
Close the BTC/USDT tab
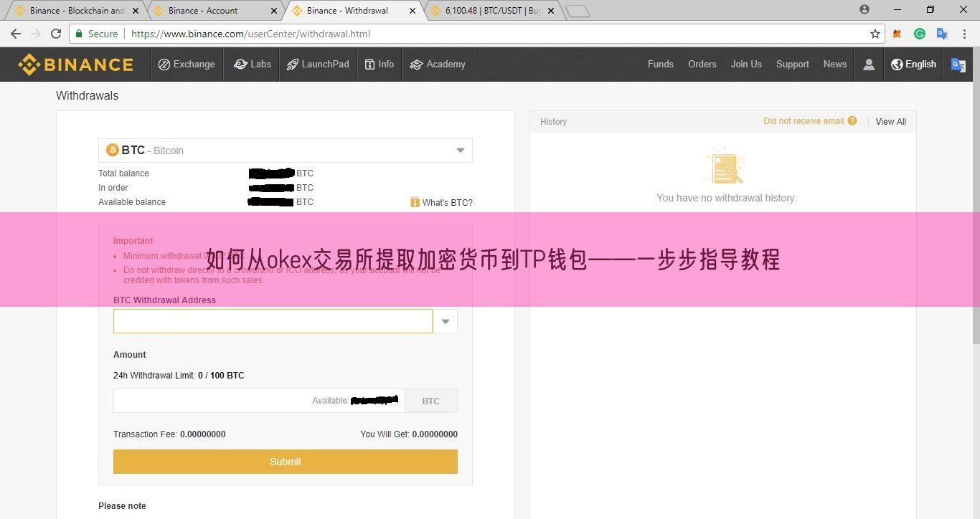click(x=552, y=11)
